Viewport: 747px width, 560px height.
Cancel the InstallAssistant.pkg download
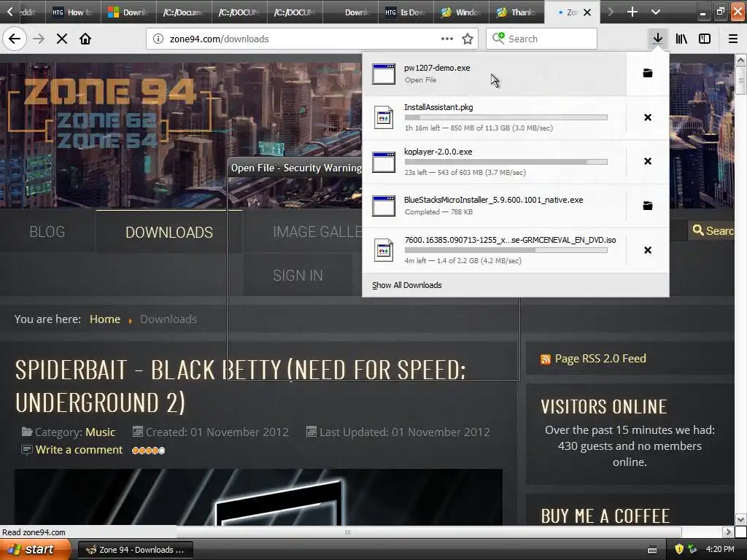point(648,117)
